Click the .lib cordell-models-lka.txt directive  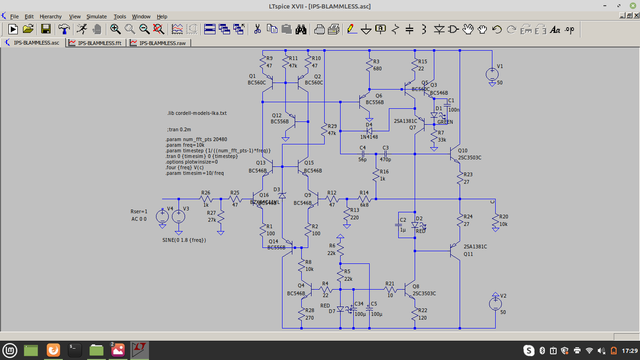(197, 113)
